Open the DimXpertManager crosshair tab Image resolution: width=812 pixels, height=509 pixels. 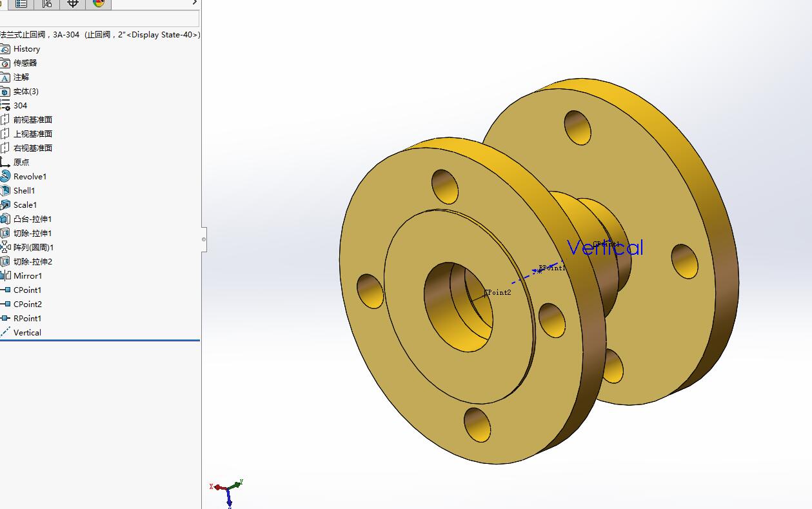[x=72, y=4]
